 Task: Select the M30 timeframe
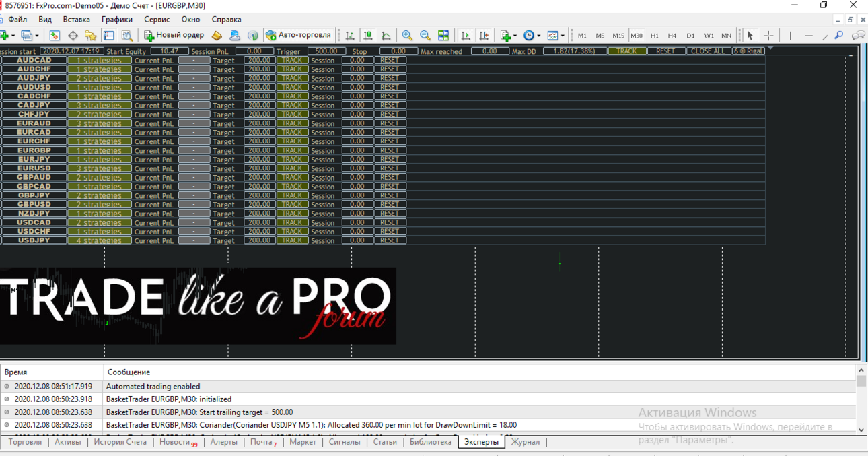(x=636, y=36)
